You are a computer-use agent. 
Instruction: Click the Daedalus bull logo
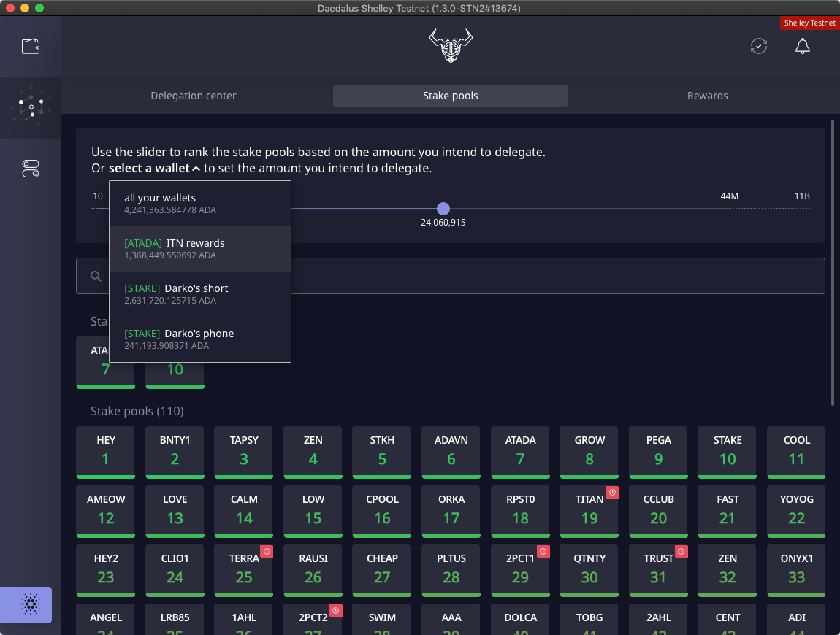click(x=451, y=45)
